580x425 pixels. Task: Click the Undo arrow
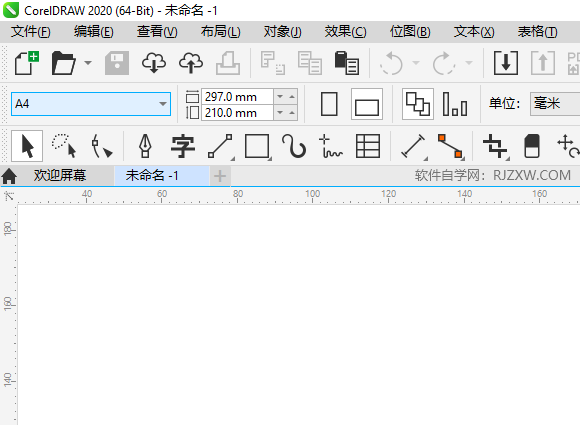[x=391, y=63]
